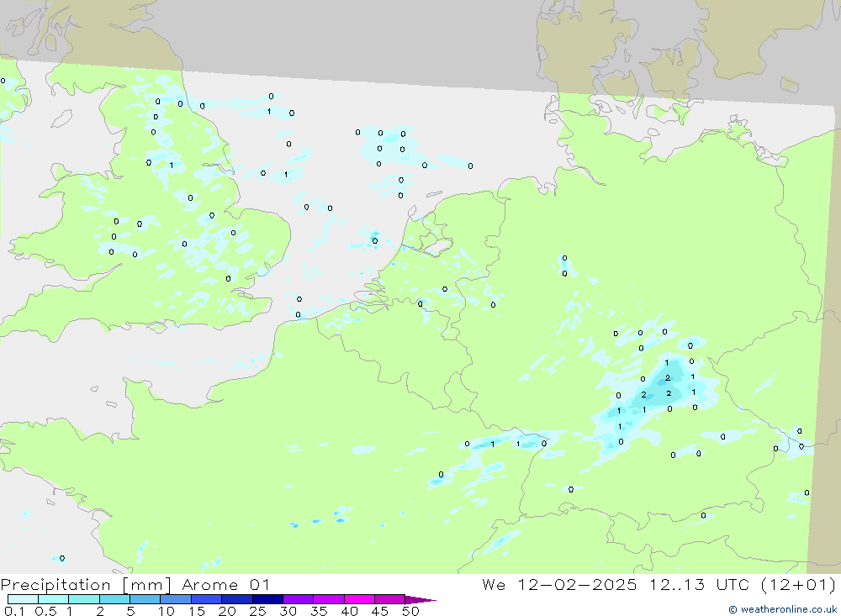
Task: Click the 1–2 mm legend color swatch
Action: (x=84, y=599)
